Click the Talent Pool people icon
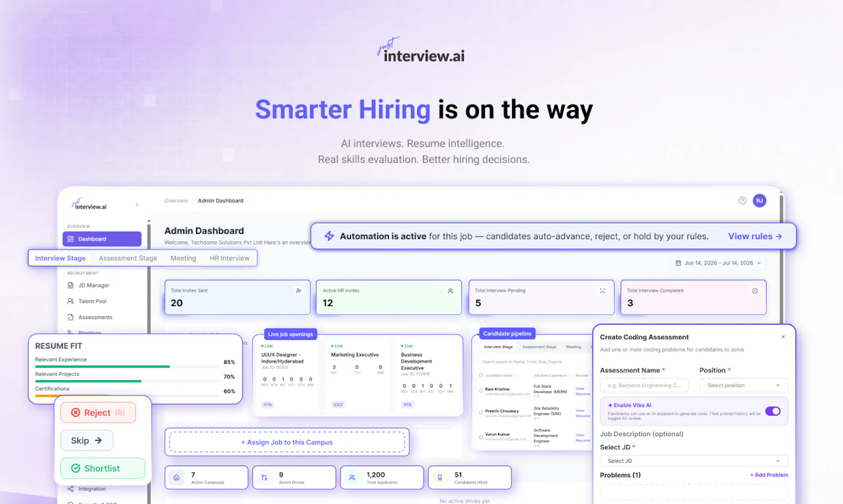Image resolution: width=843 pixels, height=504 pixels. (x=71, y=301)
